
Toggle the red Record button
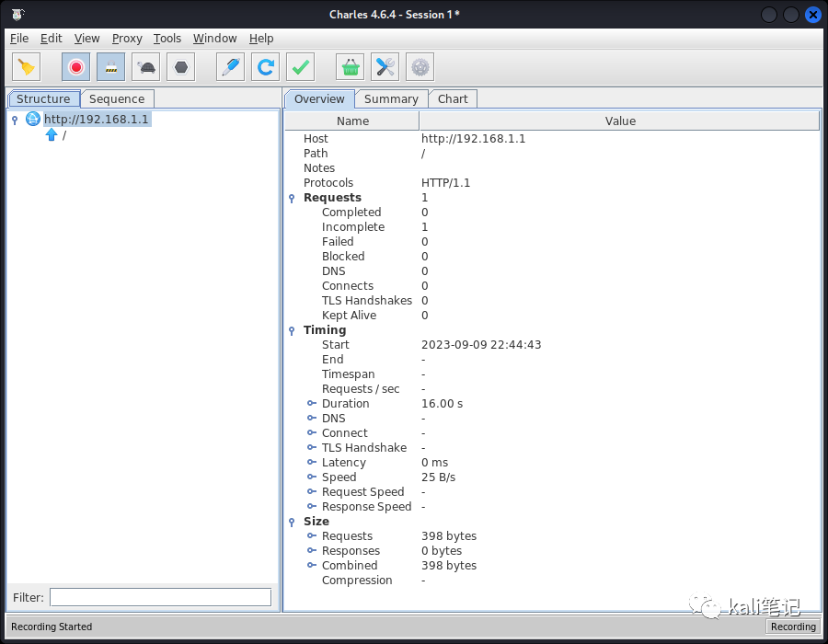pos(76,67)
